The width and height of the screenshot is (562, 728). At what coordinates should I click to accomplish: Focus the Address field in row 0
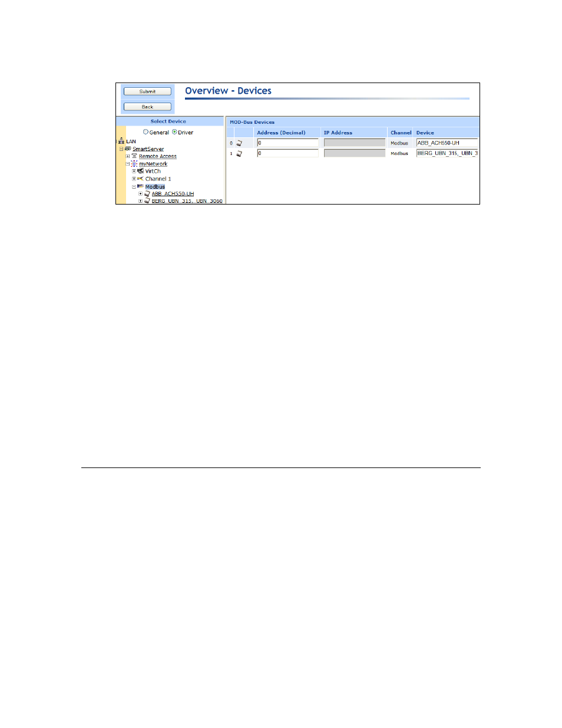[287, 143]
